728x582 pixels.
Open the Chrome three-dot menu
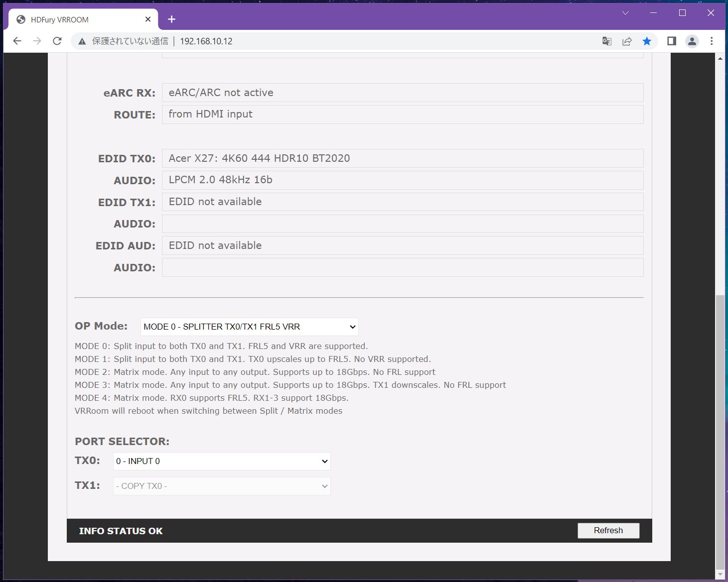(x=712, y=41)
